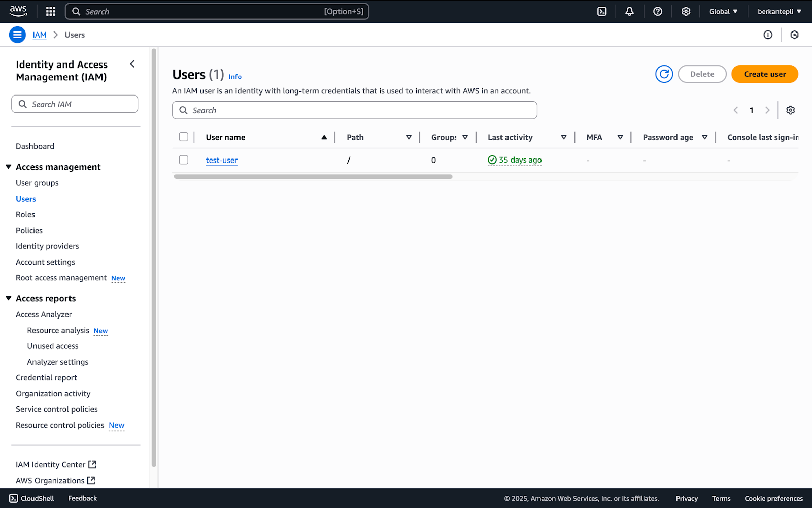Collapse the Access management section

point(9,167)
